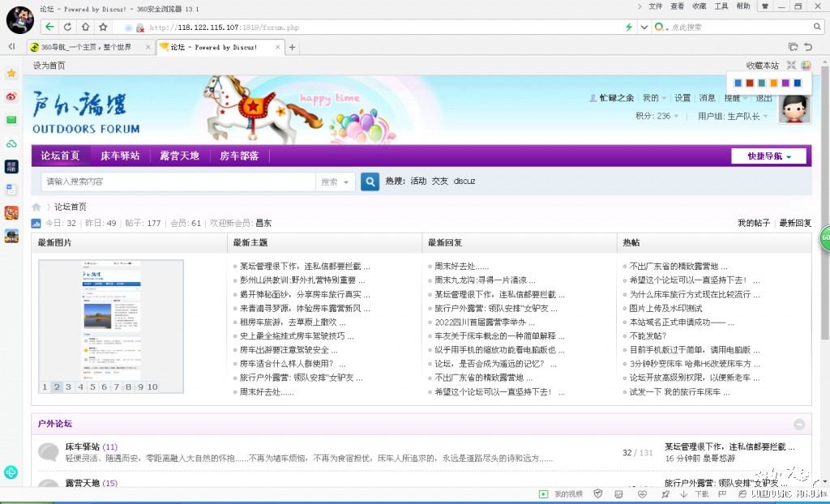Click the picture icon in status bar
Screen dimensions: 830x504
tap(618, 494)
